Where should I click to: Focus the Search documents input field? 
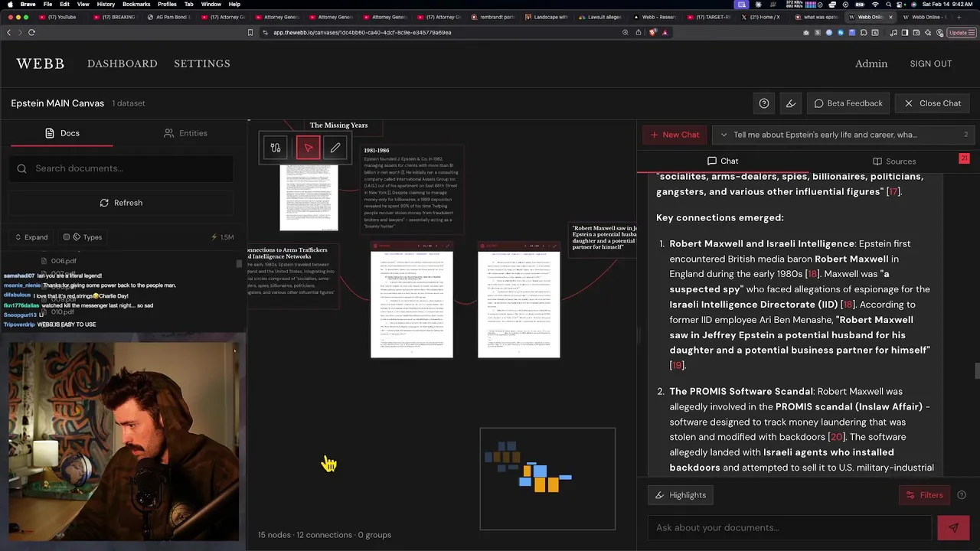(121, 168)
